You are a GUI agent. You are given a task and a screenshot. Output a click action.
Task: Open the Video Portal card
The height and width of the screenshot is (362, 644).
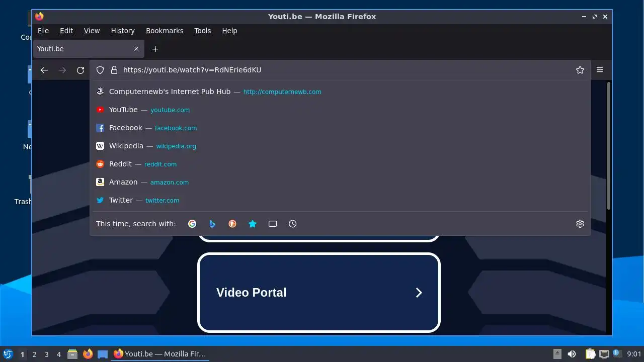pos(319,293)
